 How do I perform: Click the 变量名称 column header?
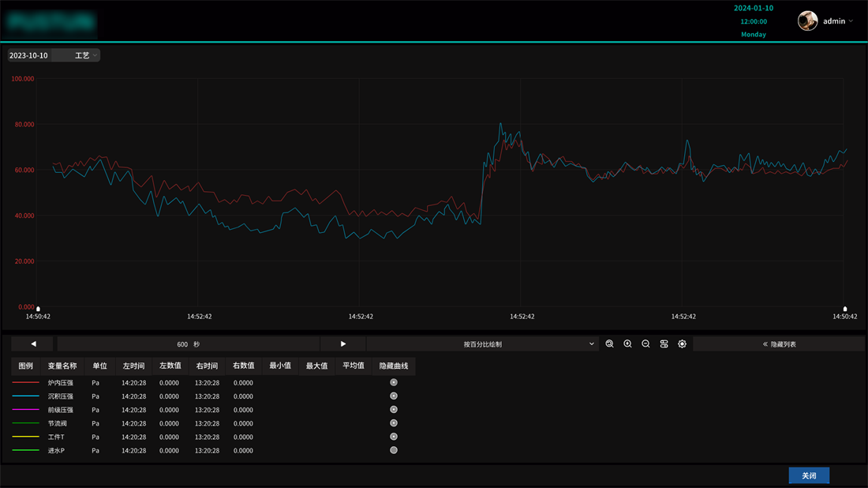[x=62, y=366]
